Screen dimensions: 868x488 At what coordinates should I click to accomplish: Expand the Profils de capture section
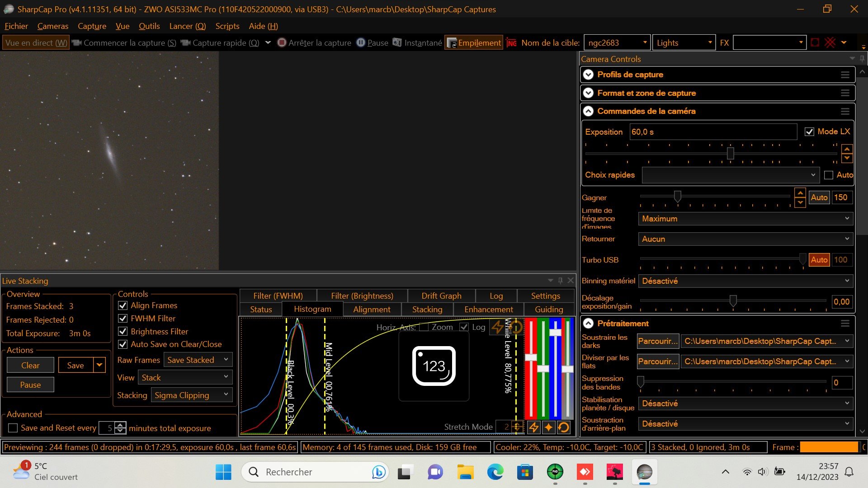click(x=588, y=75)
